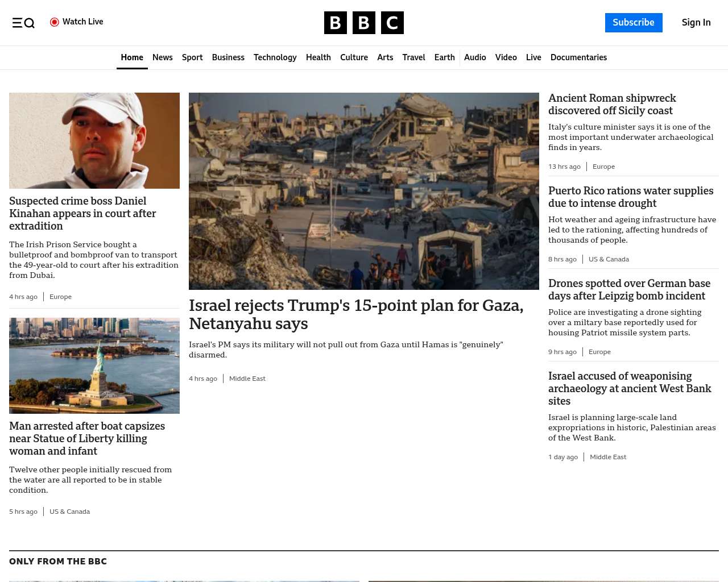Screen dimensions: 728x582
Task: Click Europe tag under Kinahan story
Action: [x=60, y=297]
